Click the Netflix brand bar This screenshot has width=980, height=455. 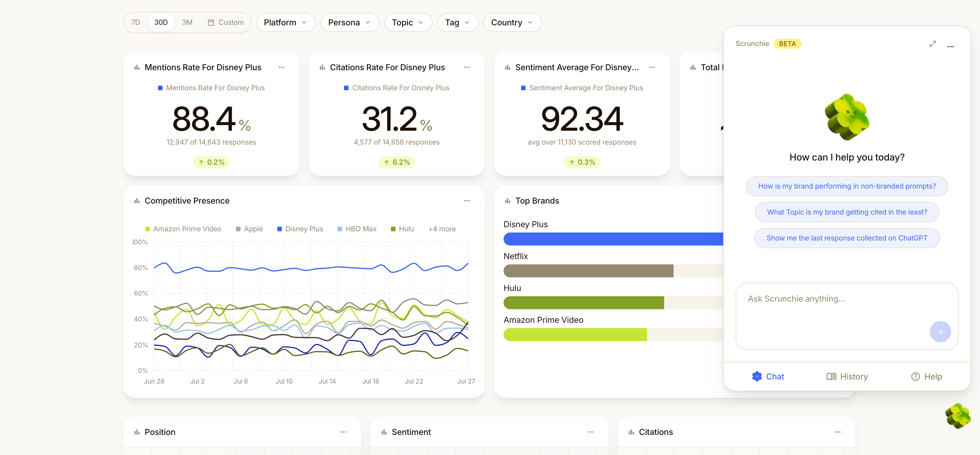click(x=588, y=271)
